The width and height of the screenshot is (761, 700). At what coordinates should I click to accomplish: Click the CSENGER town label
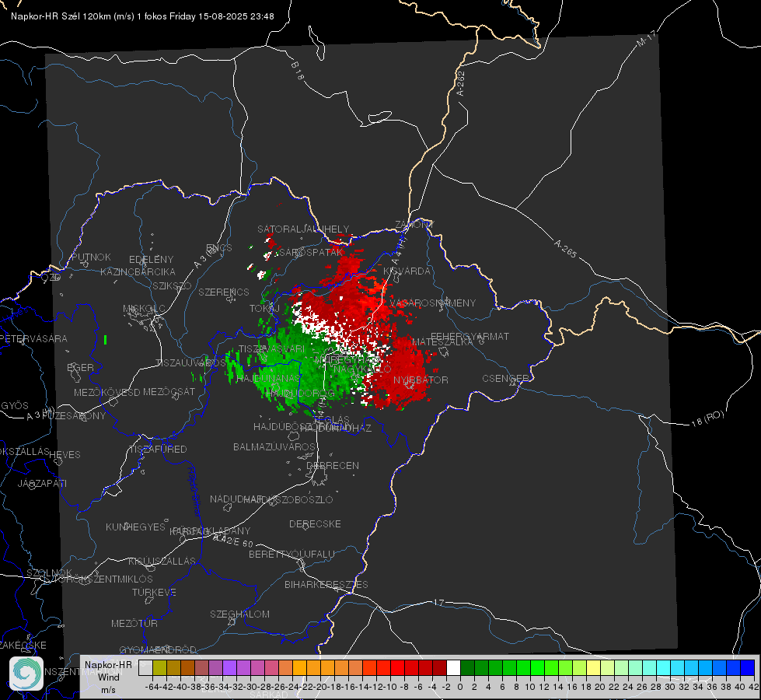pos(506,378)
